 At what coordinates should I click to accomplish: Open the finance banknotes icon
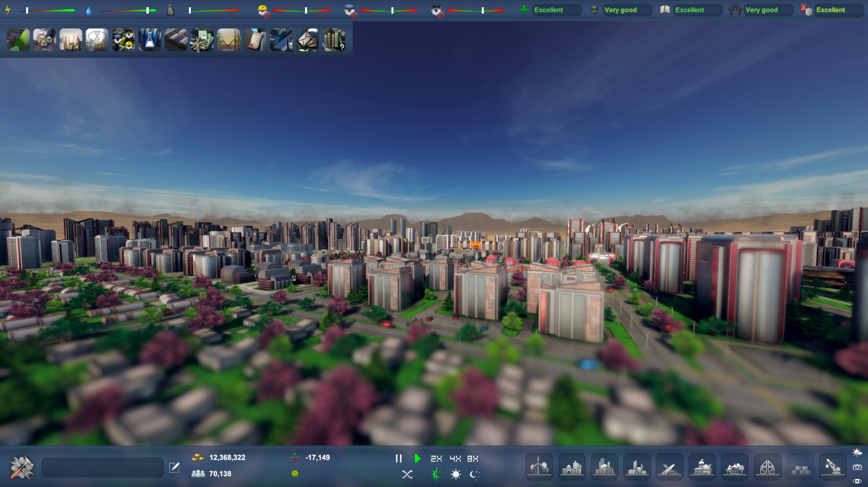pos(202,40)
